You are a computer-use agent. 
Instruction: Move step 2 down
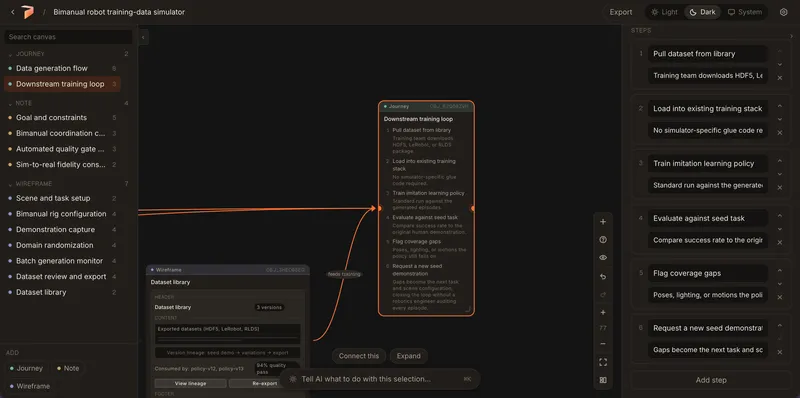[x=780, y=119]
